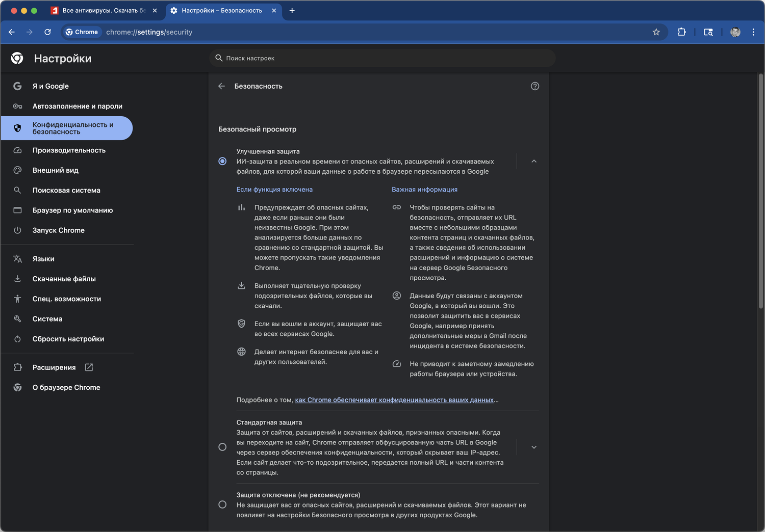
Task: Click the wrench icon for Система
Action: click(17, 319)
